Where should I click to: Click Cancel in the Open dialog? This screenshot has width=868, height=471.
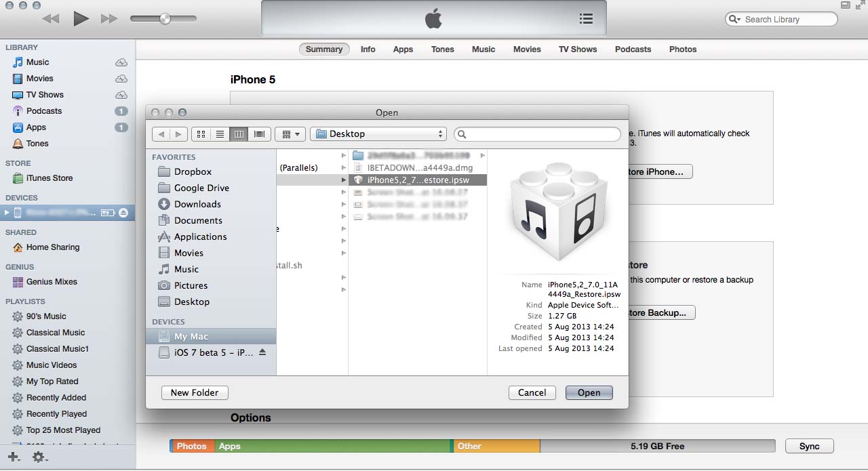(x=532, y=392)
